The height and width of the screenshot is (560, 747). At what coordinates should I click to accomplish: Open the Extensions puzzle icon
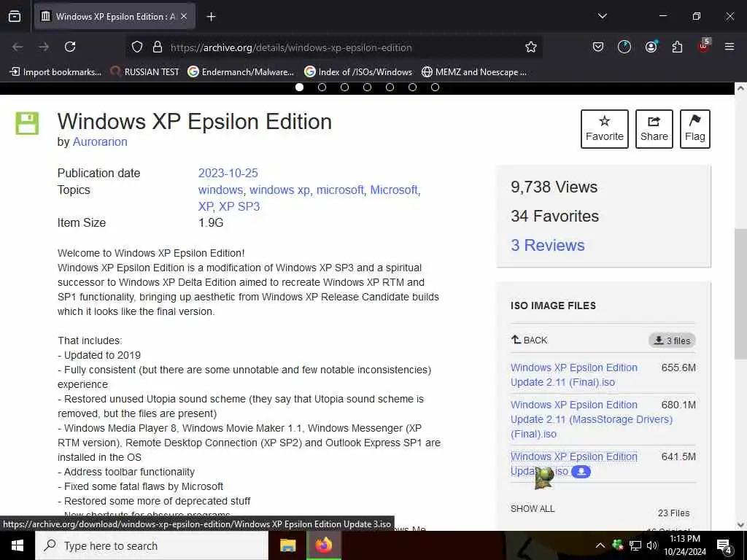pyautogui.click(x=677, y=47)
